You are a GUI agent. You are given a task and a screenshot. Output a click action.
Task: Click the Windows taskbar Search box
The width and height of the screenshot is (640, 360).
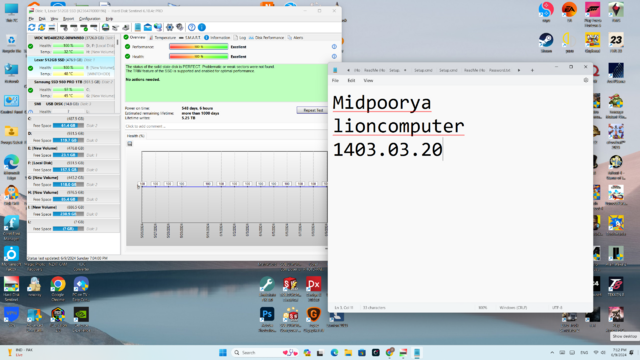pyautogui.click(x=265, y=353)
